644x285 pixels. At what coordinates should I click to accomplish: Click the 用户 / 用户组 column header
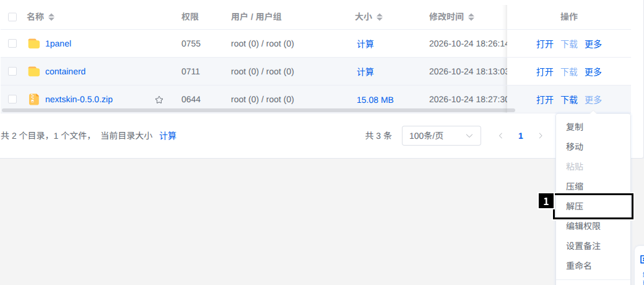pyautogui.click(x=256, y=17)
